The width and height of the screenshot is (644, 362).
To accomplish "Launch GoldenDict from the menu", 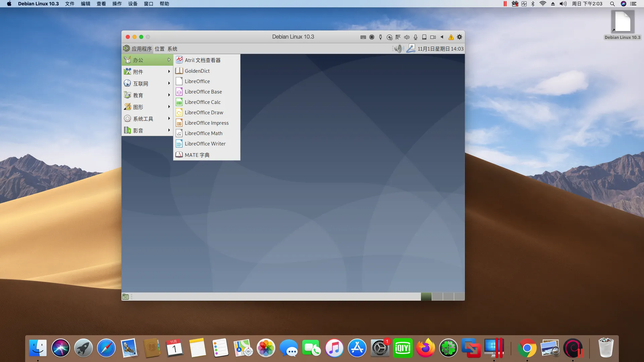I will coord(207,71).
